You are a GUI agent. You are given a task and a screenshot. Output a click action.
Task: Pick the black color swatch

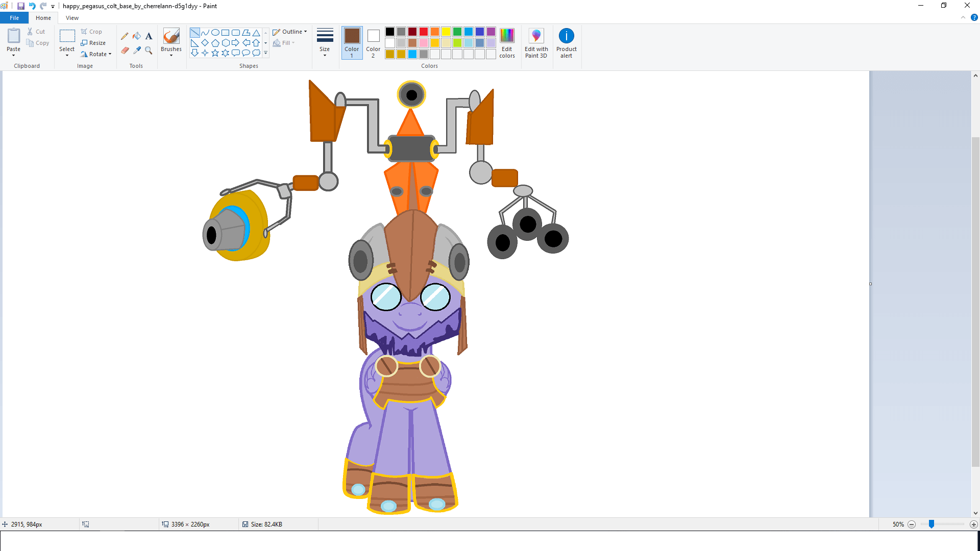[390, 32]
